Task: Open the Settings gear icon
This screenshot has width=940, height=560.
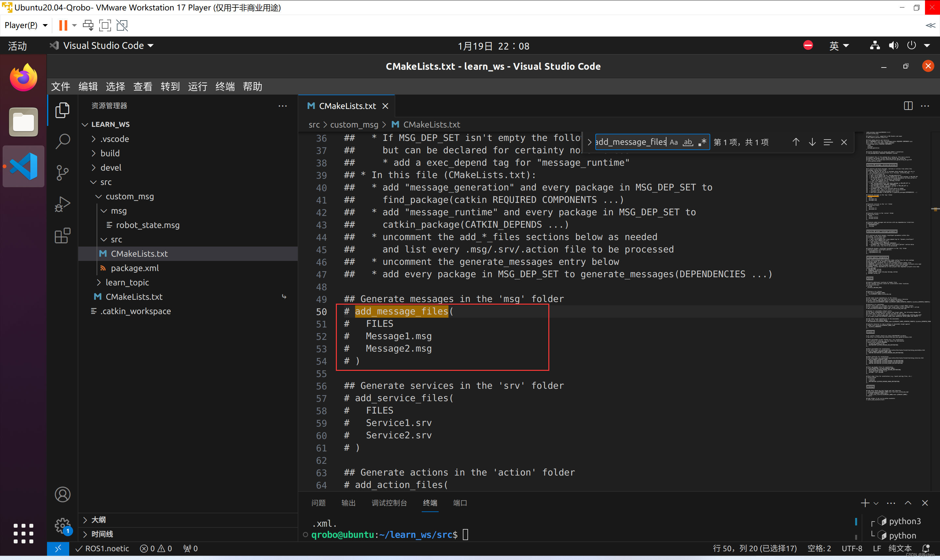Action: 63,526
